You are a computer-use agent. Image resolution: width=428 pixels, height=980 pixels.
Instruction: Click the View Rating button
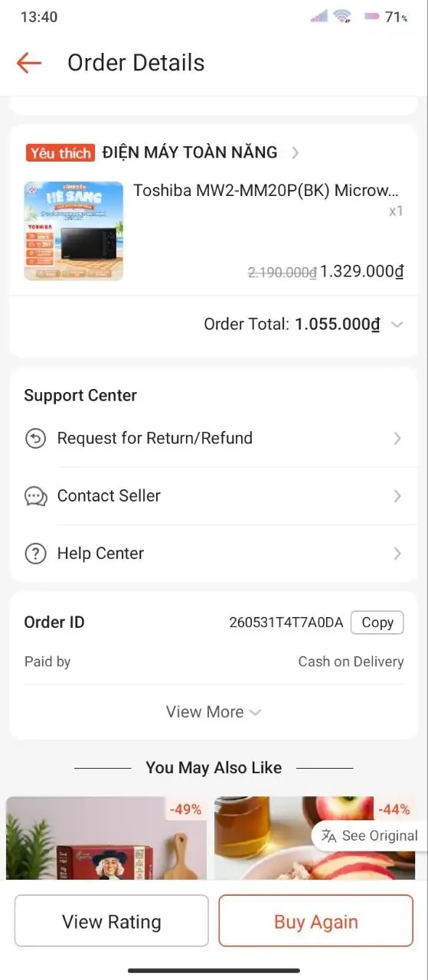112,921
